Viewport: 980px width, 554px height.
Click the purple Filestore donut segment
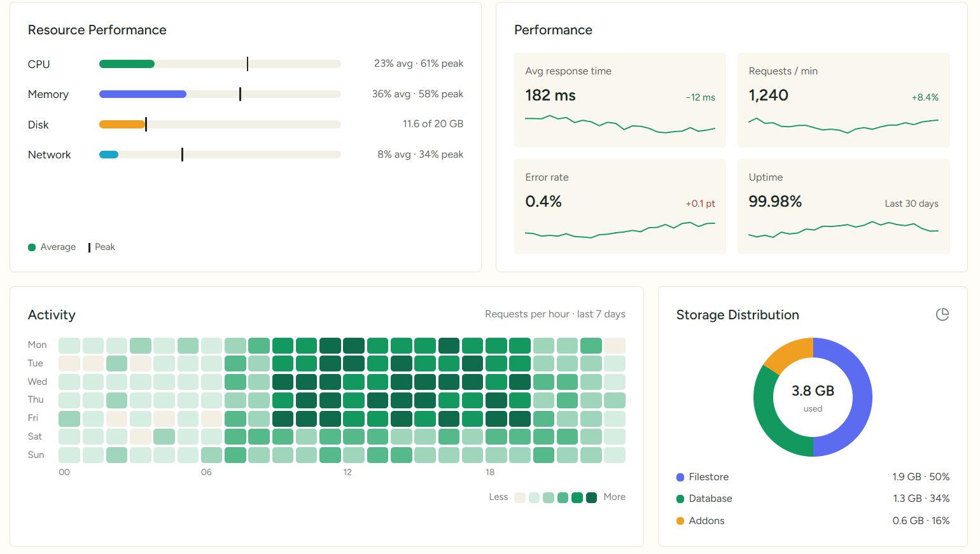862,397
